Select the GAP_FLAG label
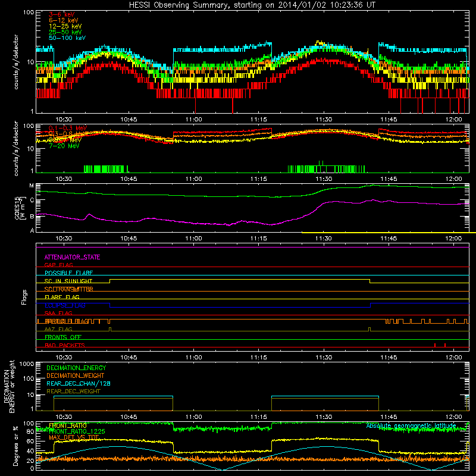Screen dimensions: 476x476 point(58,265)
